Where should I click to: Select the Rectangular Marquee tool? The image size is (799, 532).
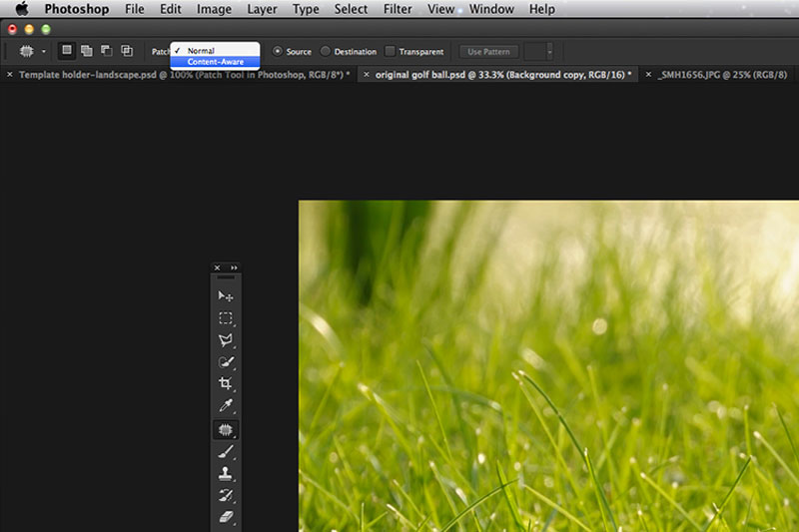click(x=226, y=318)
